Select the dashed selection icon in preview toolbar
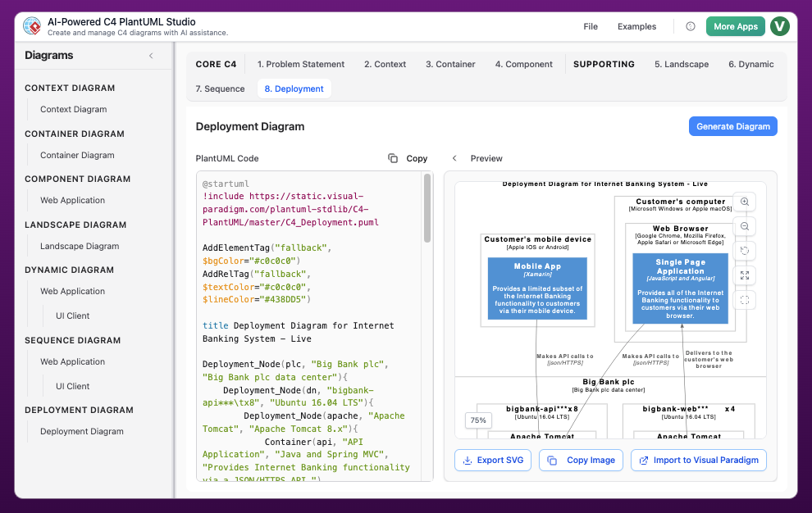Viewport: 812px width, 513px height. point(745,300)
